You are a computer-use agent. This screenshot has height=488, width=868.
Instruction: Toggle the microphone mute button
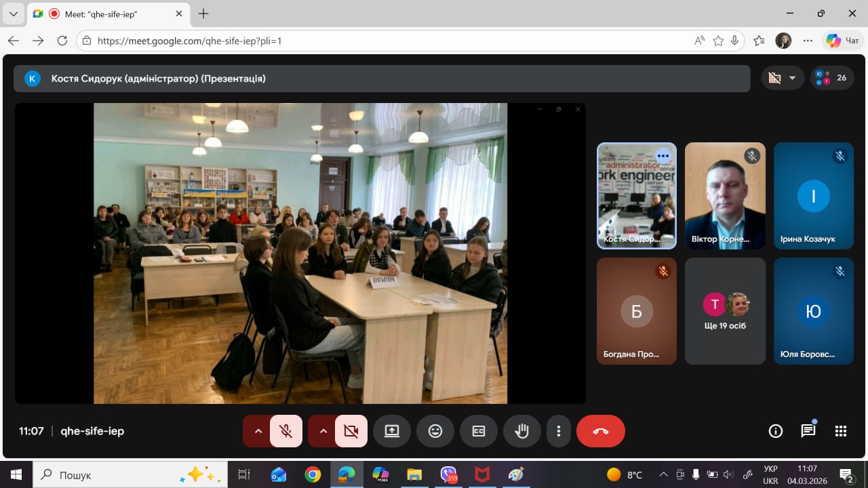tap(286, 431)
